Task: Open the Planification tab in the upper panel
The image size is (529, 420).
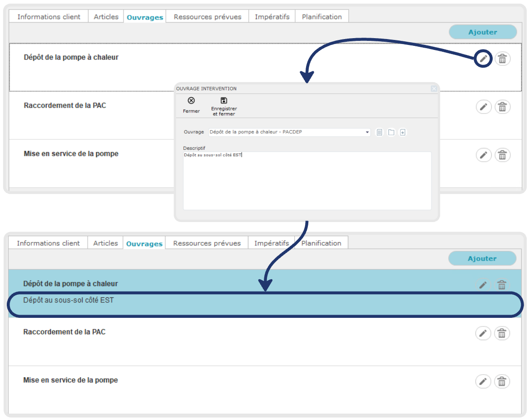Action: tap(321, 17)
